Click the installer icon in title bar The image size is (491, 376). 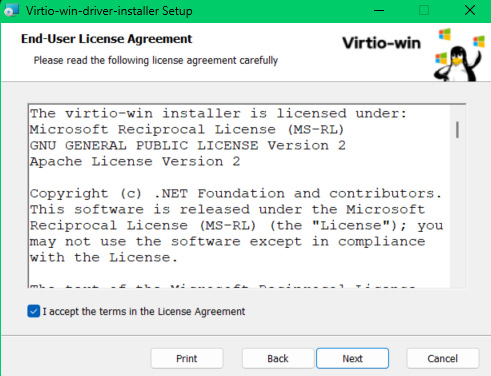11,11
